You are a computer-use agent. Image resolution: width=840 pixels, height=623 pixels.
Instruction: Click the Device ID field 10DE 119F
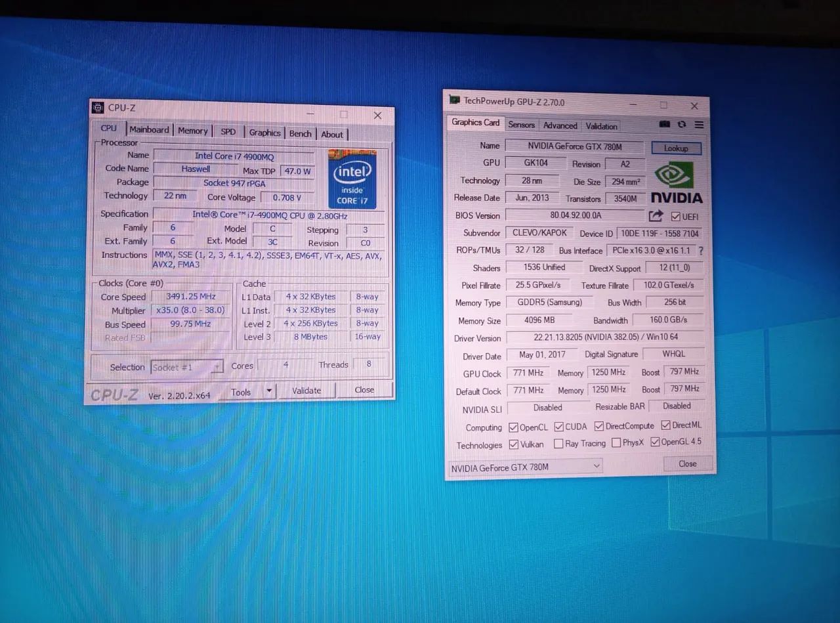[x=659, y=233]
